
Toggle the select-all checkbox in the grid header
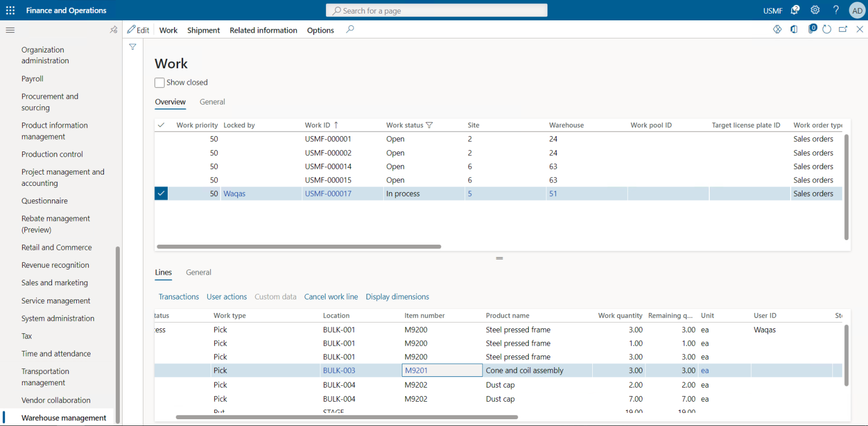161,125
